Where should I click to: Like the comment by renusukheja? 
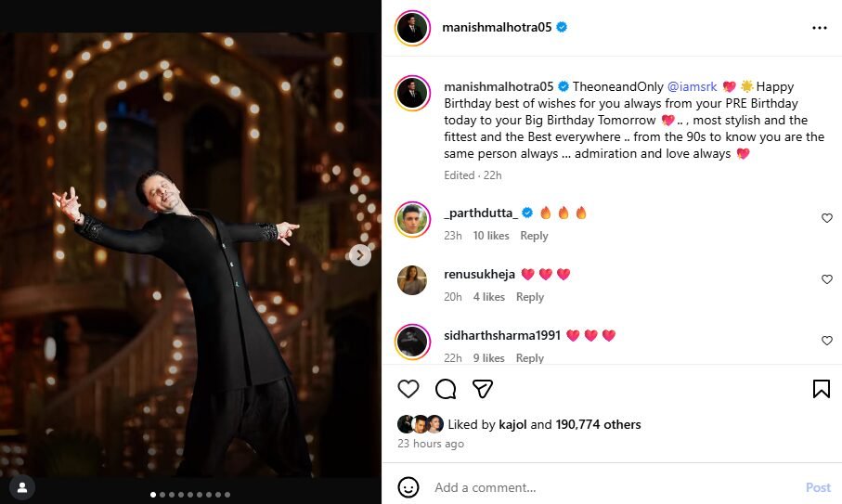coord(827,279)
